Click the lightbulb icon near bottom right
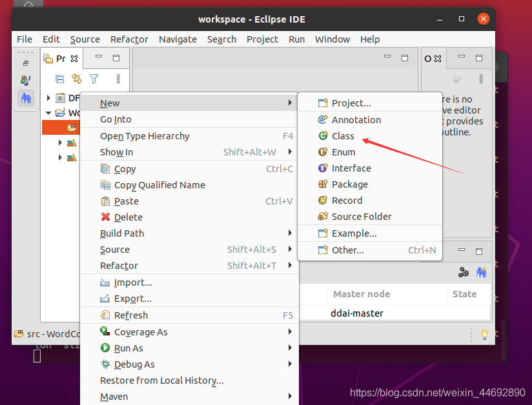This screenshot has height=405, width=532. click(x=484, y=333)
